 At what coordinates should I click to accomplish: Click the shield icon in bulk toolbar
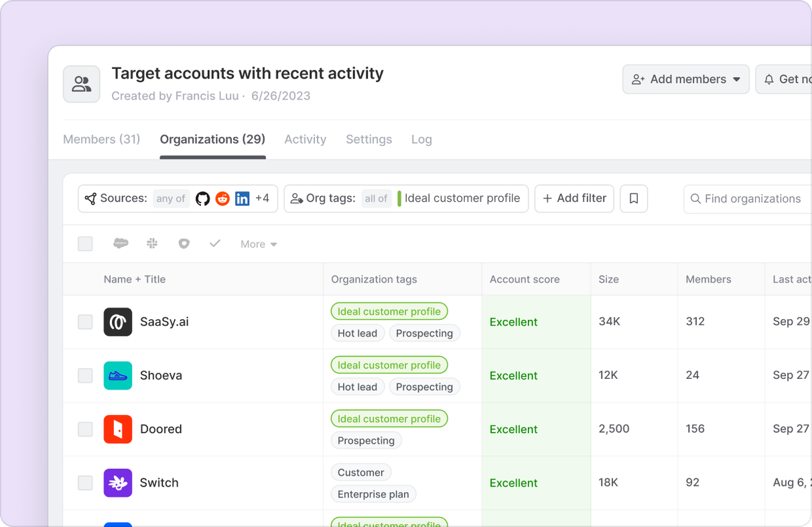coord(184,243)
